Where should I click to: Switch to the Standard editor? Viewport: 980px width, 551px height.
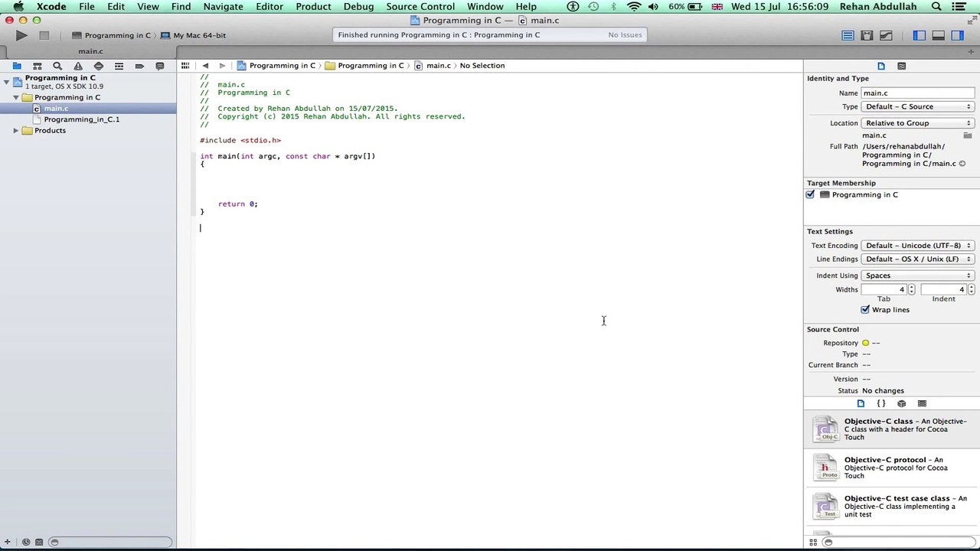pyautogui.click(x=848, y=35)
